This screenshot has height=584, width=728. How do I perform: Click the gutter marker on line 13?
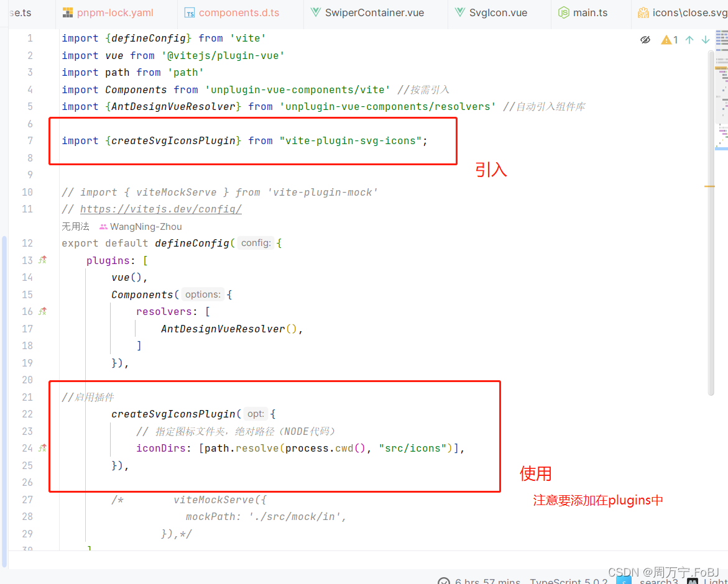43,260
